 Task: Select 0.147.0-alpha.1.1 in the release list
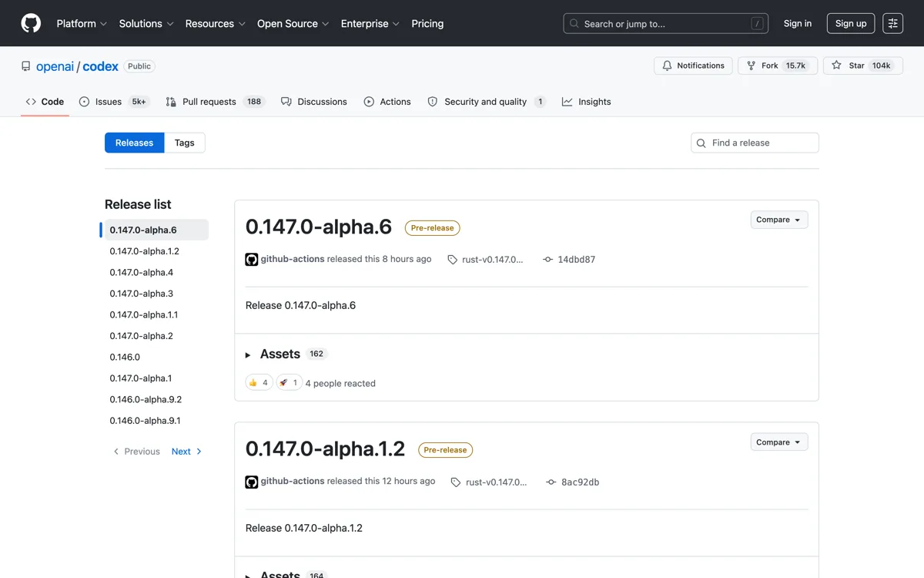click(144, 314)
